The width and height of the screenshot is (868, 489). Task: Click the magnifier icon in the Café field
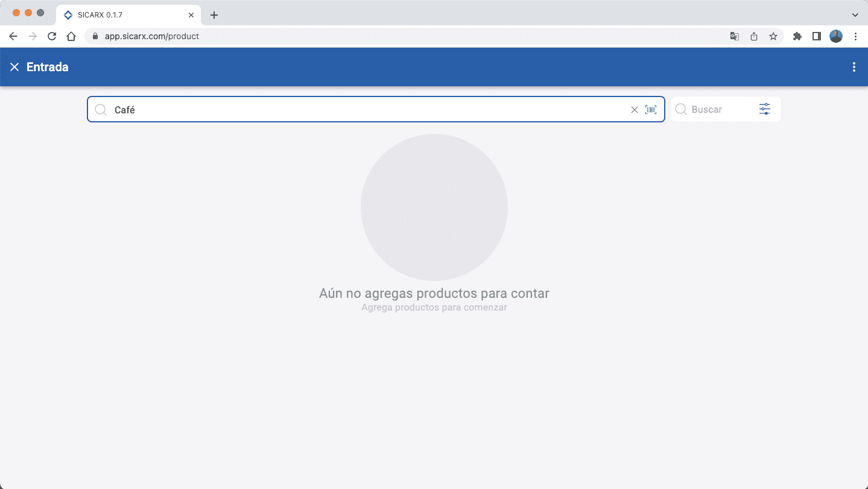point(100,109)
